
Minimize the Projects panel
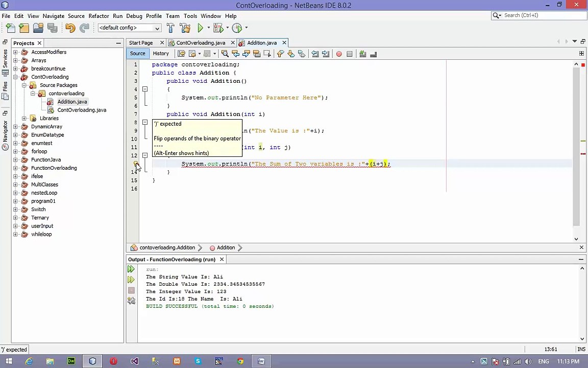[x=118, y=43]
